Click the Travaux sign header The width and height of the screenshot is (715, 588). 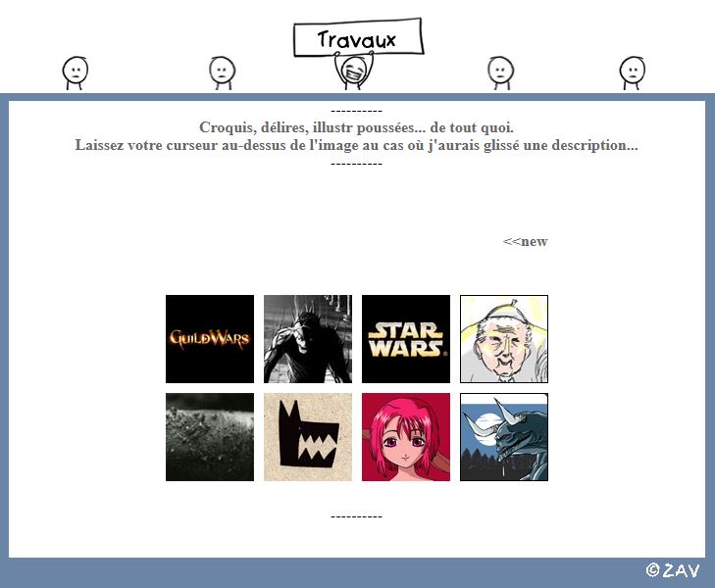358,39
